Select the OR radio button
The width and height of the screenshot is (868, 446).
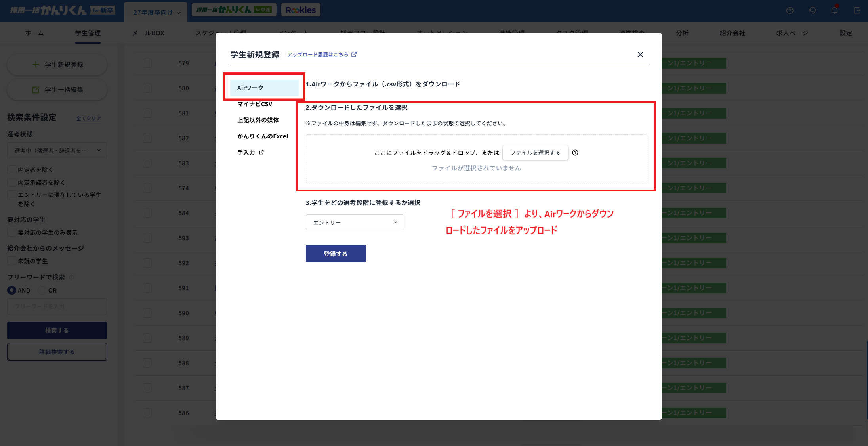tap(42, 290)
